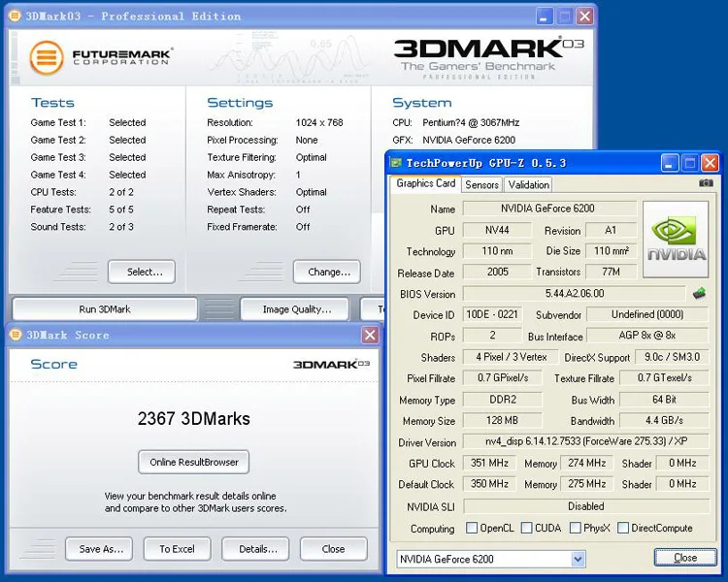Click the GFX text NVIDIA GeForce 6200

point(469,140)
